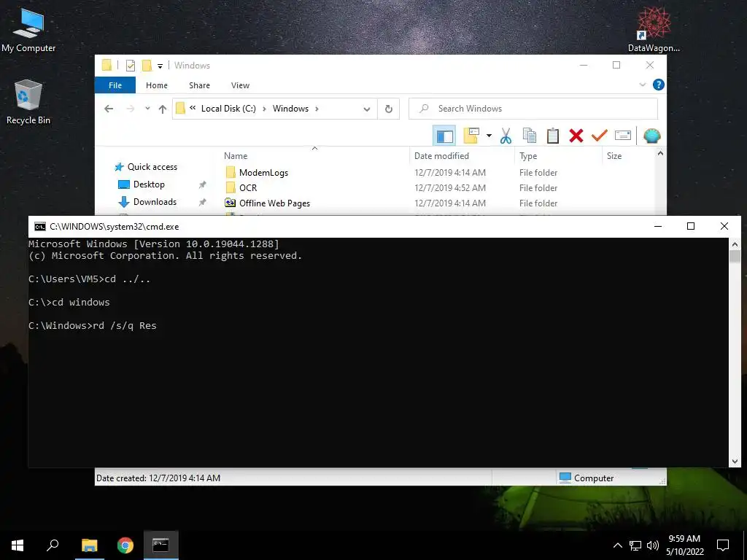
Task: Open the Customize Quick Access Toolbar dropdown
Action: click(x=160, y=66)
